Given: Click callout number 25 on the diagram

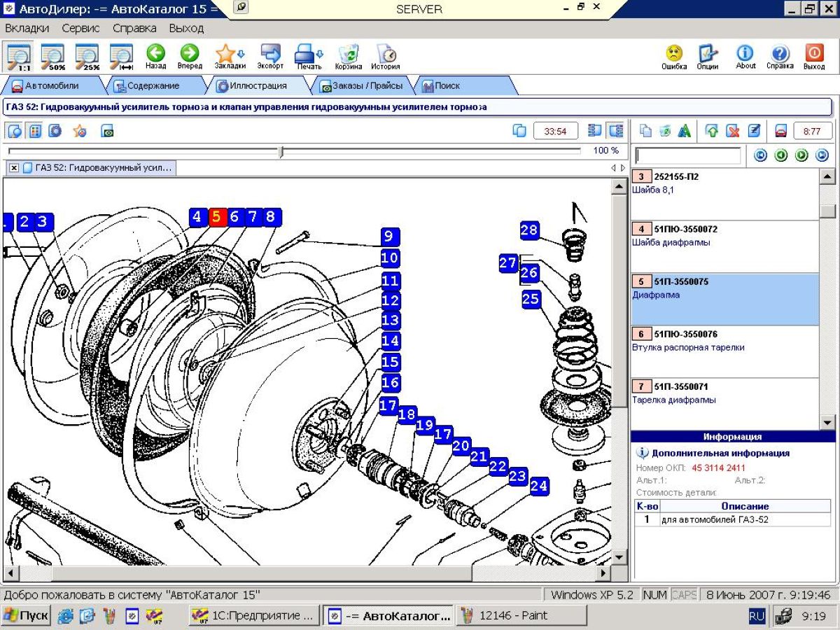Looking at the screenshot, I should pos(531,300).
